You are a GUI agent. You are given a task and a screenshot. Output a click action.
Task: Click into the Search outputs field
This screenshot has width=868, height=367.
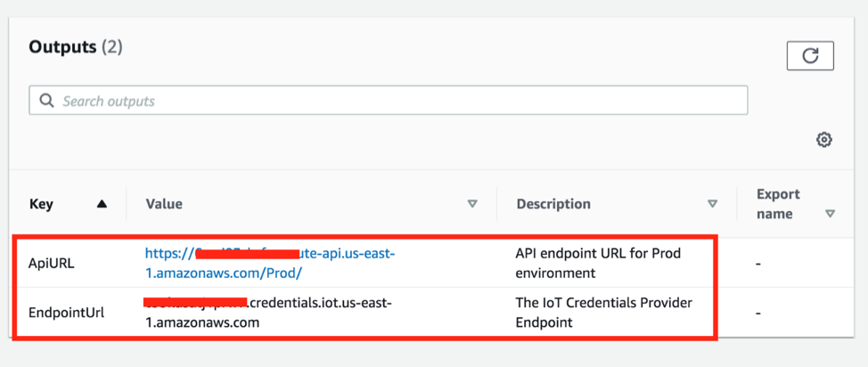tap(392, 101)
